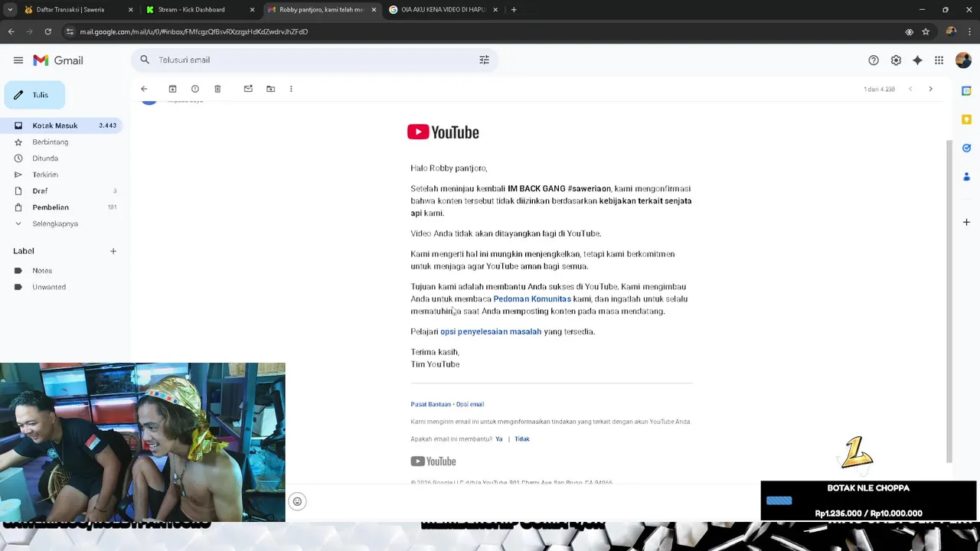Screen dimensions: 980x551
Task: Open Chrome three-dot menu
Action: click(969, 31)
